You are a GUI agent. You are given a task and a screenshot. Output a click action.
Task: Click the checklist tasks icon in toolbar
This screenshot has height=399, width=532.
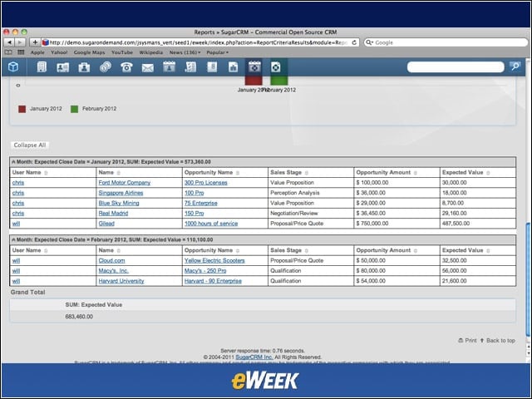[190, 66]
